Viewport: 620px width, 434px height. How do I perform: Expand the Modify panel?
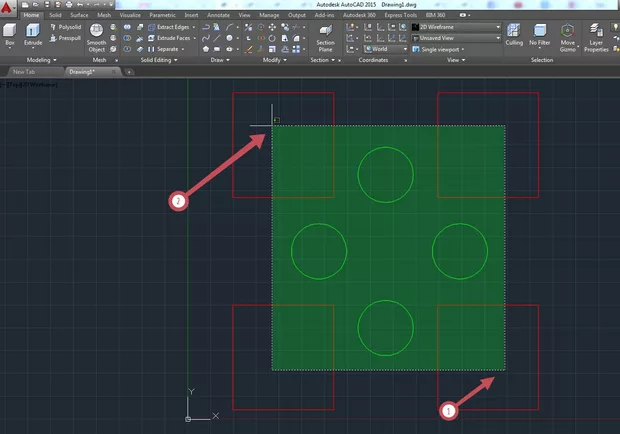[274, 60]
